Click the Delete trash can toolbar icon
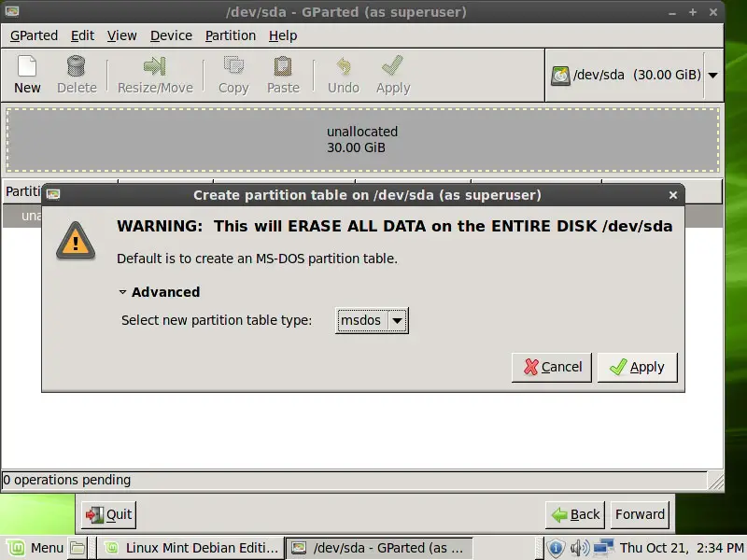The image size is (747, 560). pos(77,66)
